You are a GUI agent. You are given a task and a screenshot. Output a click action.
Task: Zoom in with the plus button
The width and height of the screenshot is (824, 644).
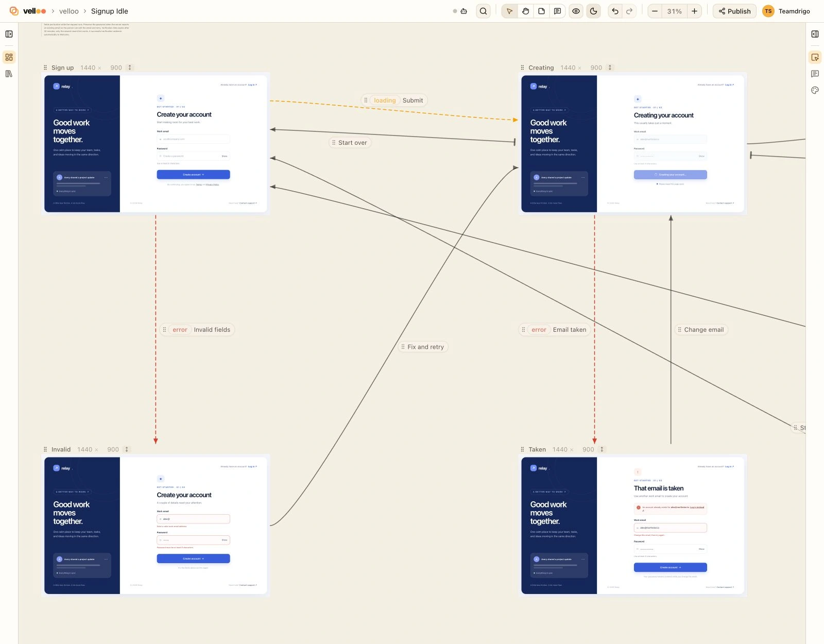tap(694, 11)
